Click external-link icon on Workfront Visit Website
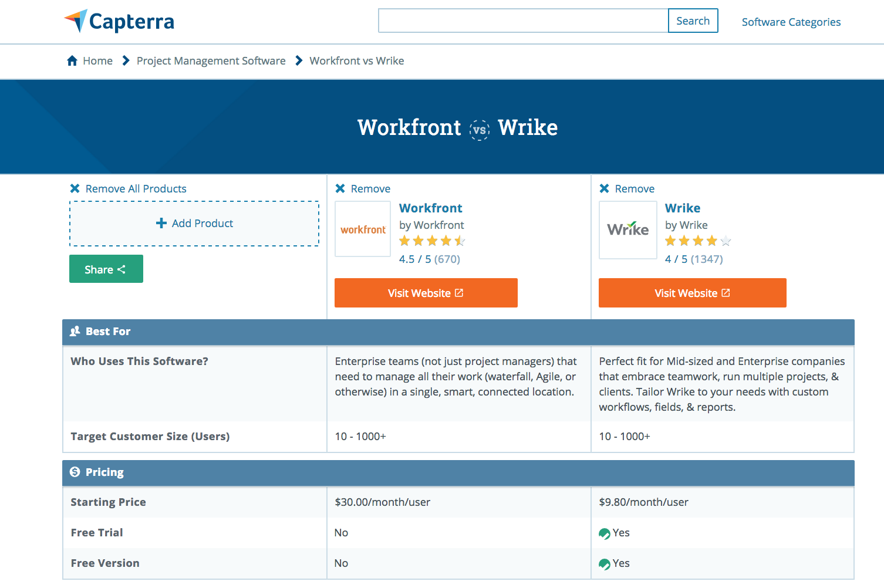This screenshot has width=884, height=588. (x=459, y=292)
